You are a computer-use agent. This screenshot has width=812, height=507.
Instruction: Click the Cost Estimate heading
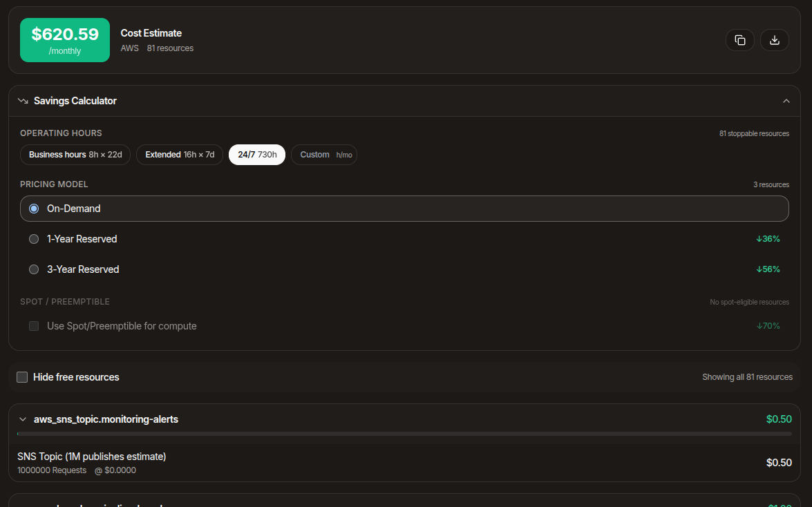[151, 33]
